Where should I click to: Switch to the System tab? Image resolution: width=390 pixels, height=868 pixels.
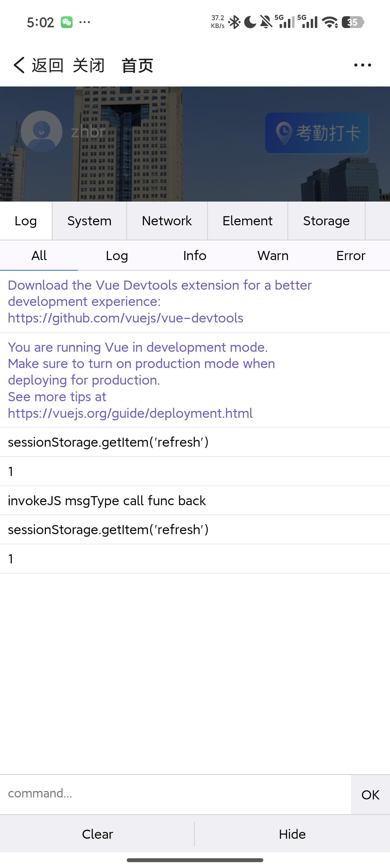point(89,221)
